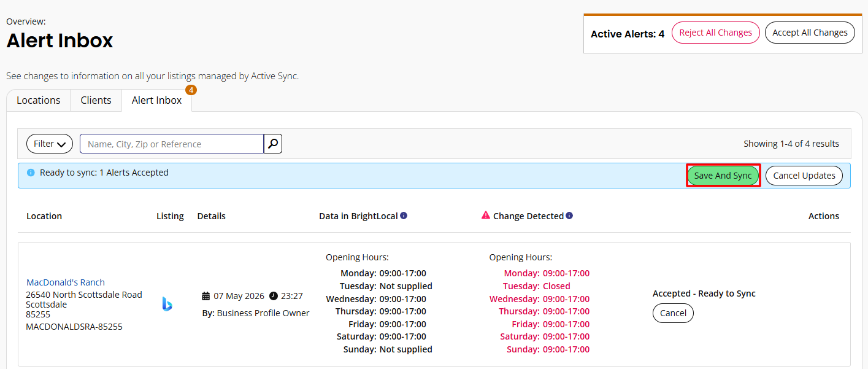
Task: Click the Showing 1-4 of 4 results text
Action: click(x=791, y=144)
